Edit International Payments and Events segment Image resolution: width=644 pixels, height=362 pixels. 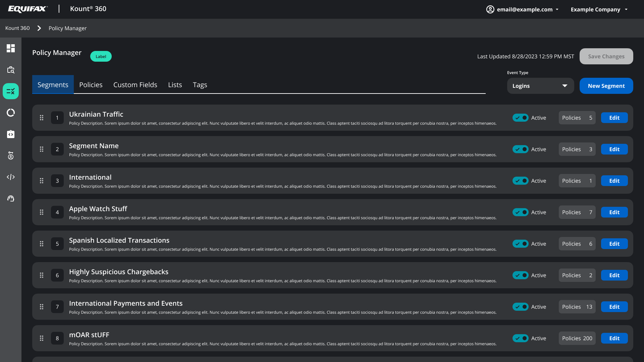(614, 307)
